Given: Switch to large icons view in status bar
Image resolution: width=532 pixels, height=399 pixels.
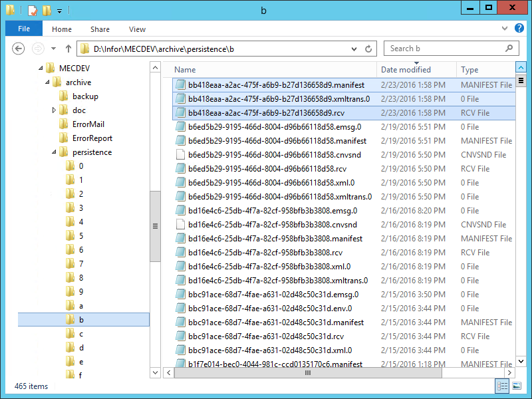Looking at the screenshot, I should pyautogui.click(x=517, y=386).
